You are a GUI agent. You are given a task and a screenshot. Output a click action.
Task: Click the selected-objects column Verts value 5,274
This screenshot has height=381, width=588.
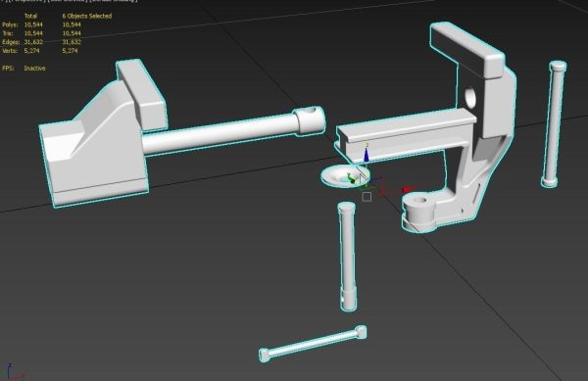point(70,51)
